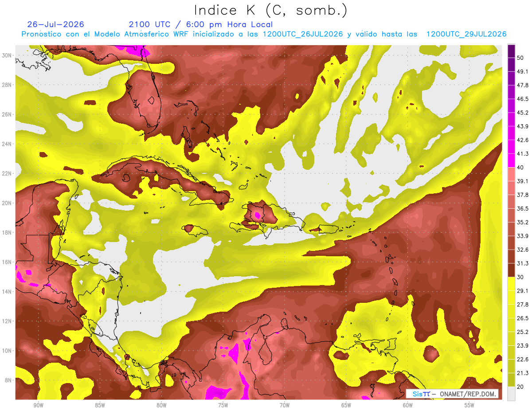
Task: Select the colorbar value 23.9
Action: (x=523, y=346)
